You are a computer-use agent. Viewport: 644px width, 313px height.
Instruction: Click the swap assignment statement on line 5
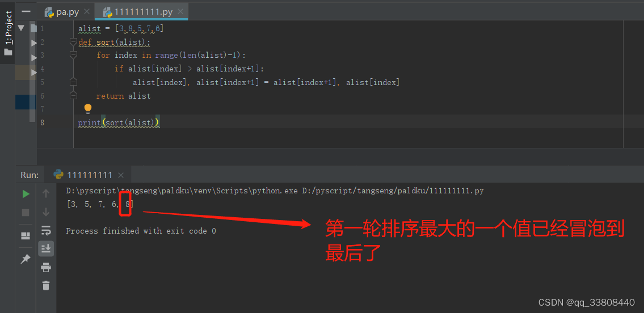(x=266, y=82)
